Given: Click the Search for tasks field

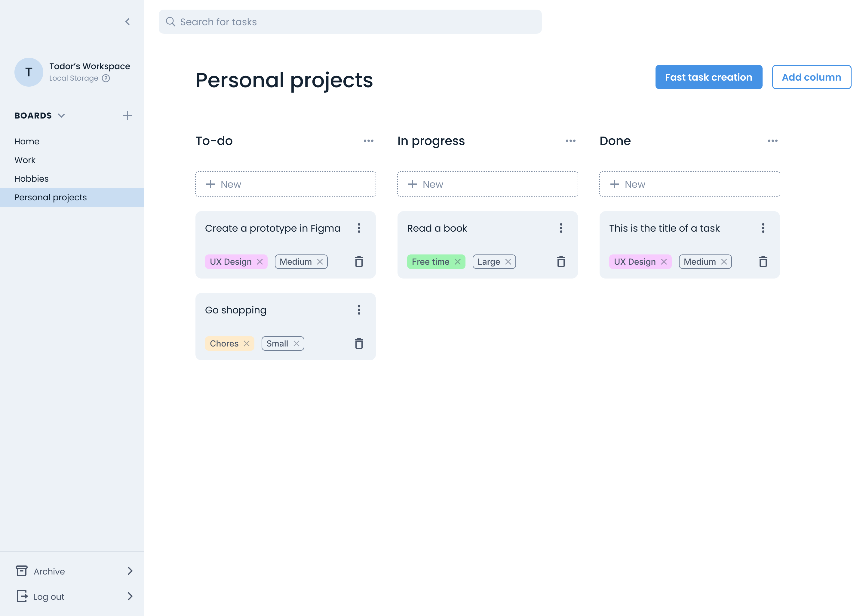Looking at the screenshot, I should click(x=350, y=22).
